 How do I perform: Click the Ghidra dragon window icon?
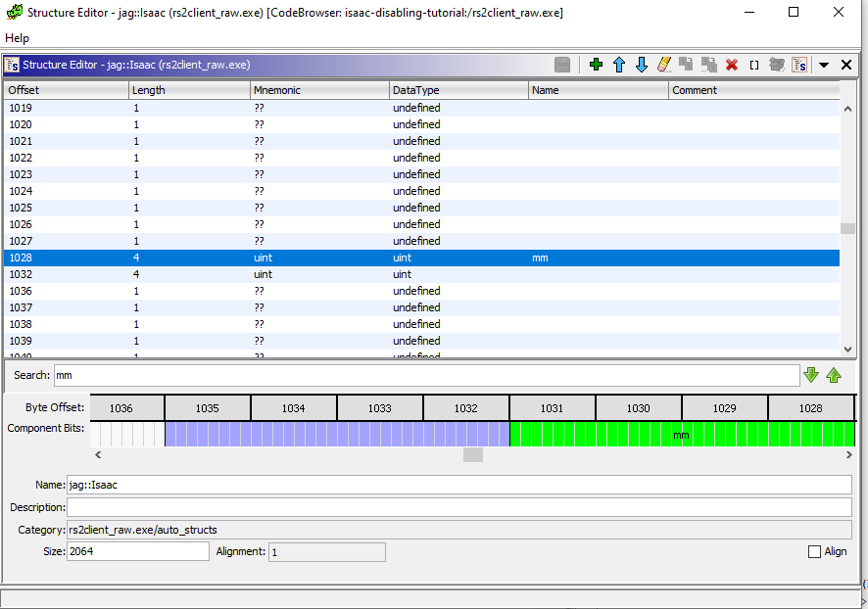point(15,12)
